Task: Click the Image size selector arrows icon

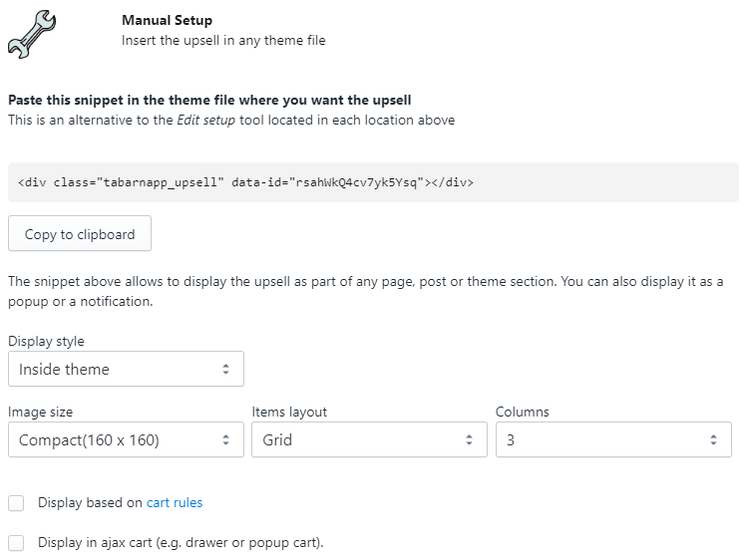Action: click(x=226, y=439)
